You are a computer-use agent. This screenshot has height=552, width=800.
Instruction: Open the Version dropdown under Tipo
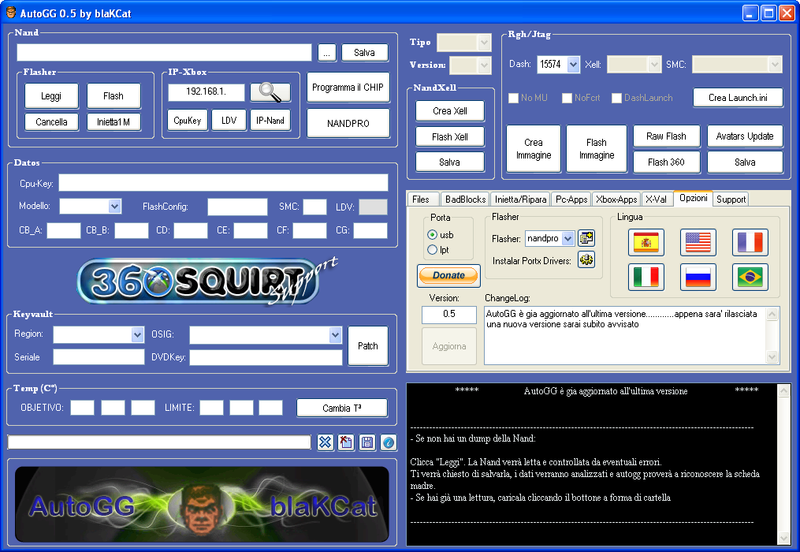point(484,65)
